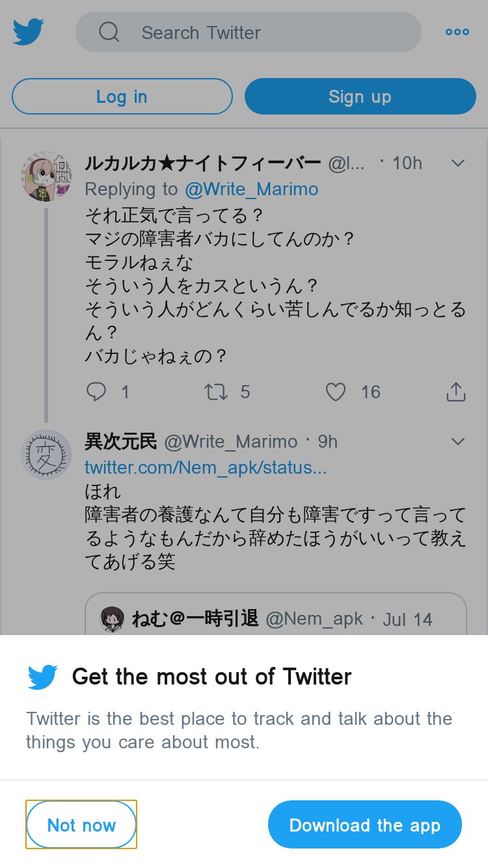Reply to the first tweet via the comment icon
This screenshot has width=488, height=868.
click(96, 392)
